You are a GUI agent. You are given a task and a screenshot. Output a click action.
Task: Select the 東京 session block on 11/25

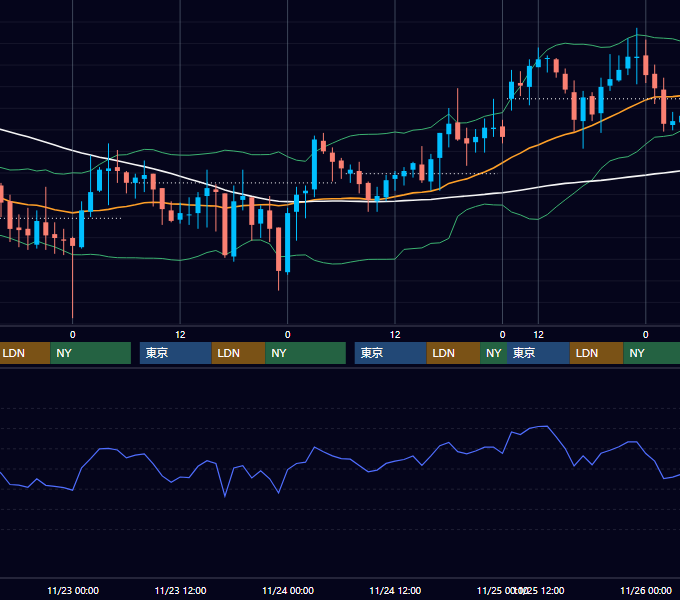[x=538, y=353]
